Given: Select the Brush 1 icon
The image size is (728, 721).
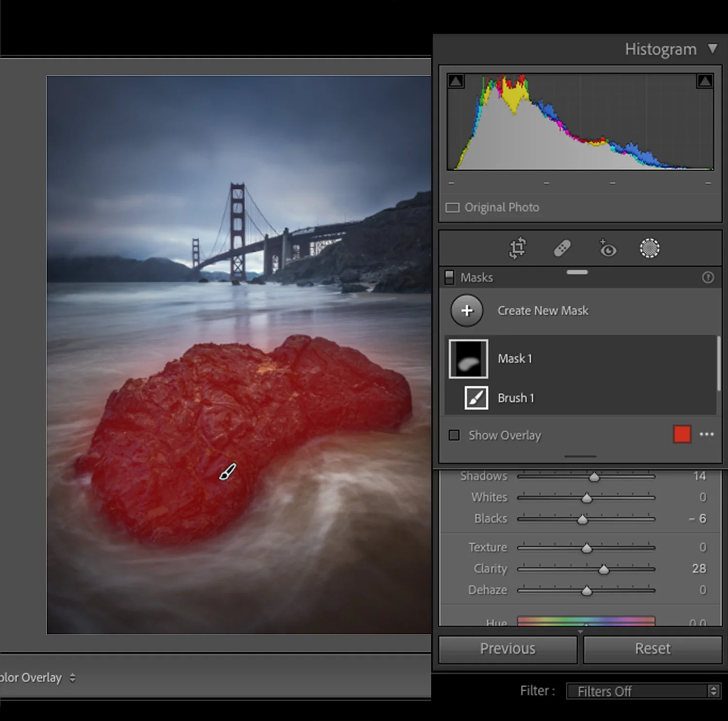Looking at the screenshot, I should coord(476,397).
